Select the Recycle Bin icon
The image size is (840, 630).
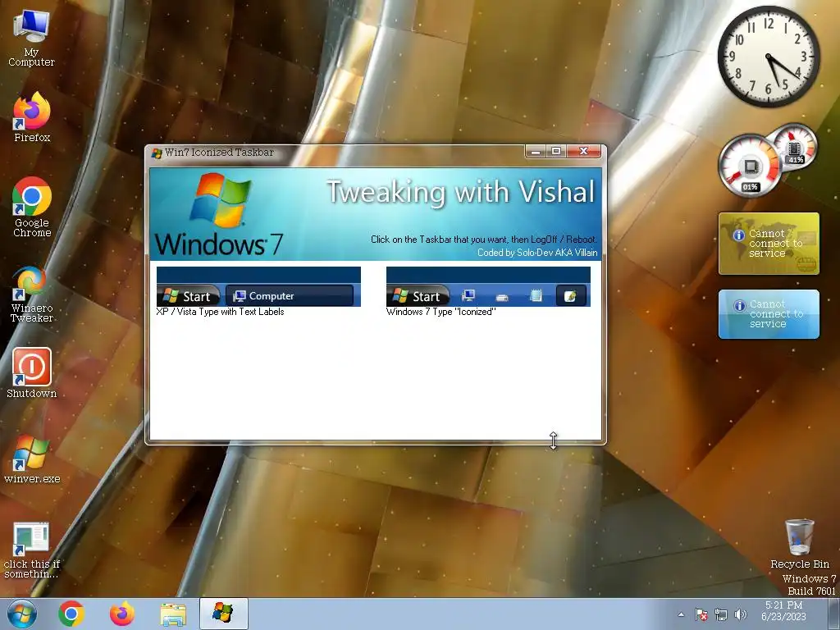pos(799,544)
